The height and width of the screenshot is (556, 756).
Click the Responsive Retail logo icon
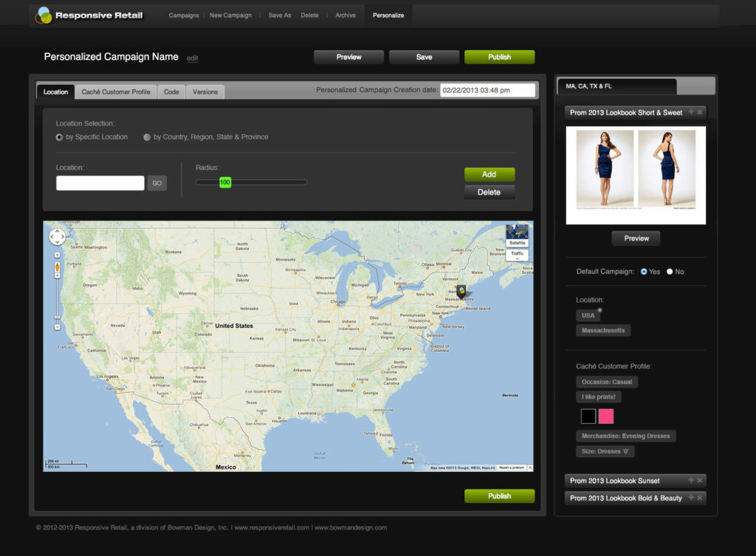point(44,16)
